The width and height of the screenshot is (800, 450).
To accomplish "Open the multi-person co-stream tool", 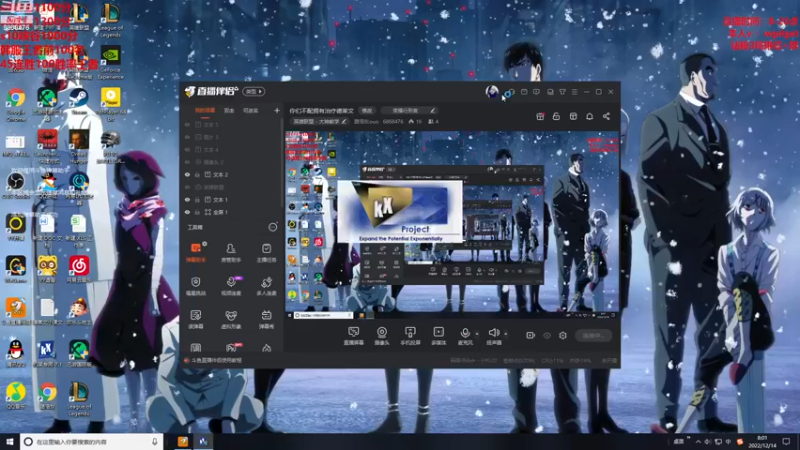I will [x=266, y=286].
